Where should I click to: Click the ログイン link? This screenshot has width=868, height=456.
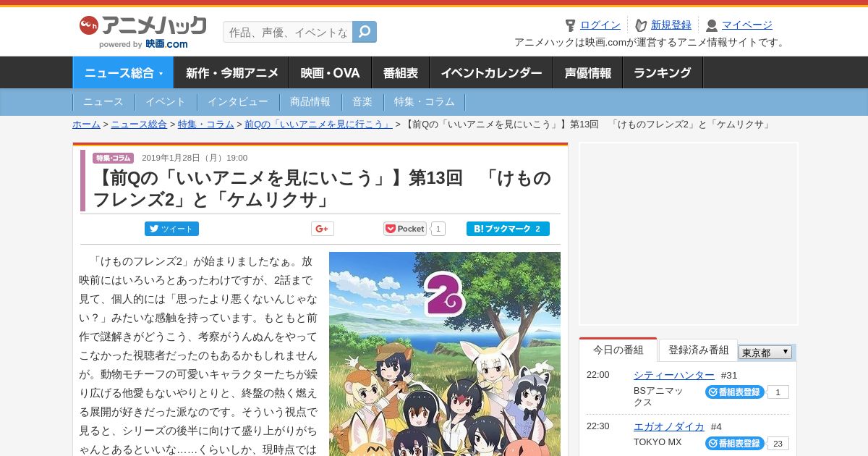pyautogui.click(x=600, y=25)
